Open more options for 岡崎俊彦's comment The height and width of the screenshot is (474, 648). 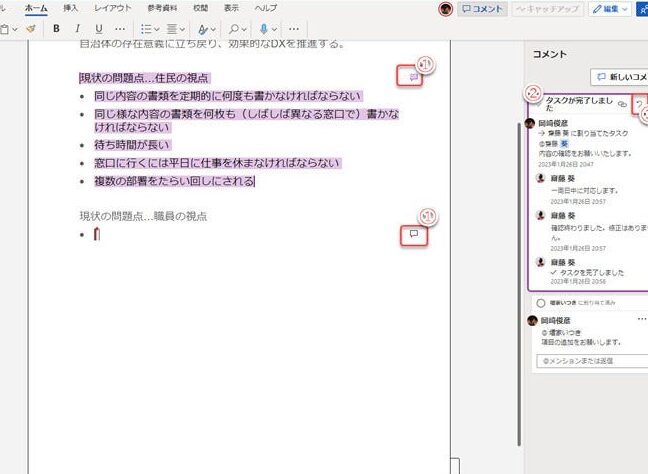pos(641,319)
